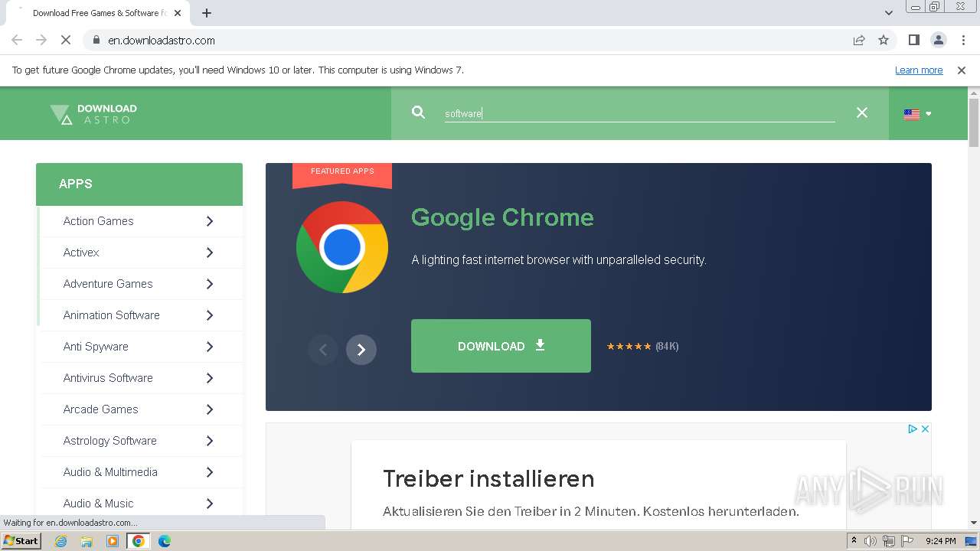
Task: Close the Download Free Games tab
Action: (x=178, y=13)
